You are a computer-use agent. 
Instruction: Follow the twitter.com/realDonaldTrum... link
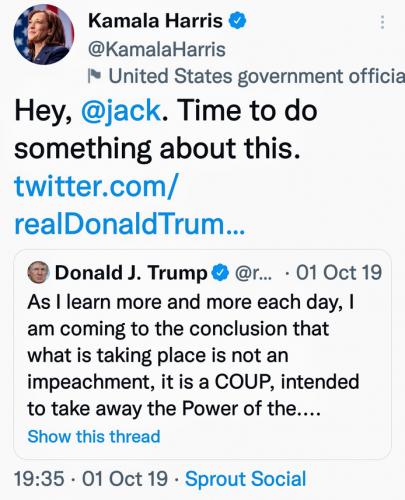tap(130, 204)
